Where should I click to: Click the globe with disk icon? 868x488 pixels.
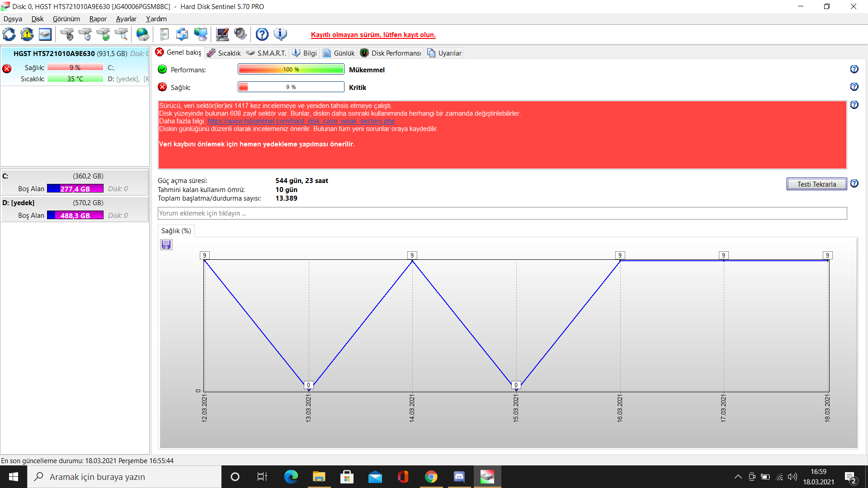[x=142, y=34]
